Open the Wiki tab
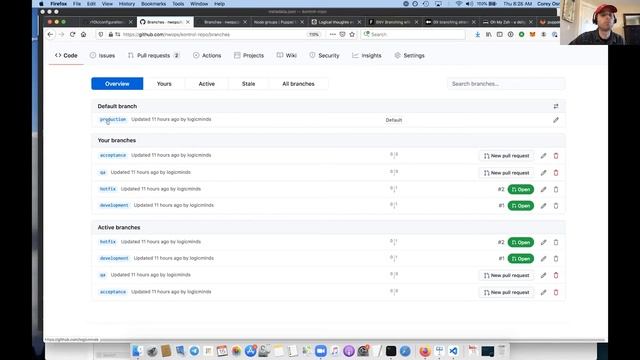The width and height of the screenshot is (640, 360). click(x=287, y=56)
